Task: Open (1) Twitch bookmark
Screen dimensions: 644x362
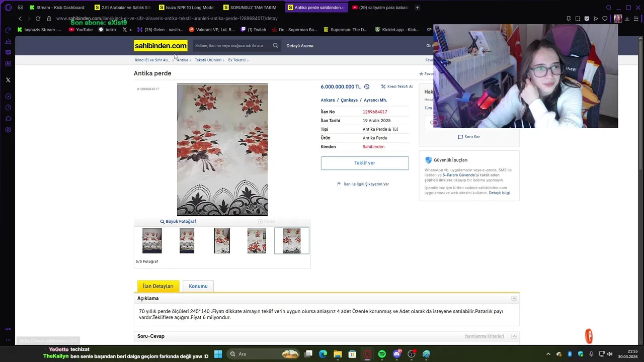Action: click(254, 30)
